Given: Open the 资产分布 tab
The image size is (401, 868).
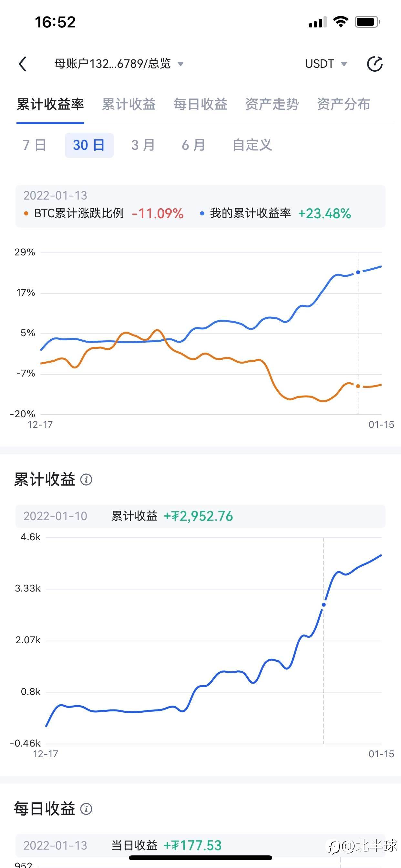Looking at the screenshot, I should pos(344,104).
